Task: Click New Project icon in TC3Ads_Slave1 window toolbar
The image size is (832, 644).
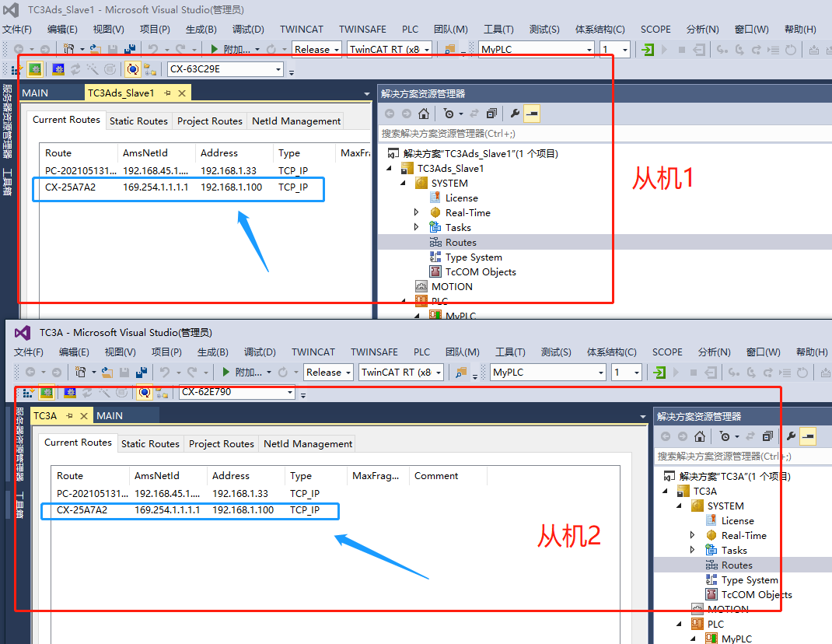Action: click(x=69, y=49)
